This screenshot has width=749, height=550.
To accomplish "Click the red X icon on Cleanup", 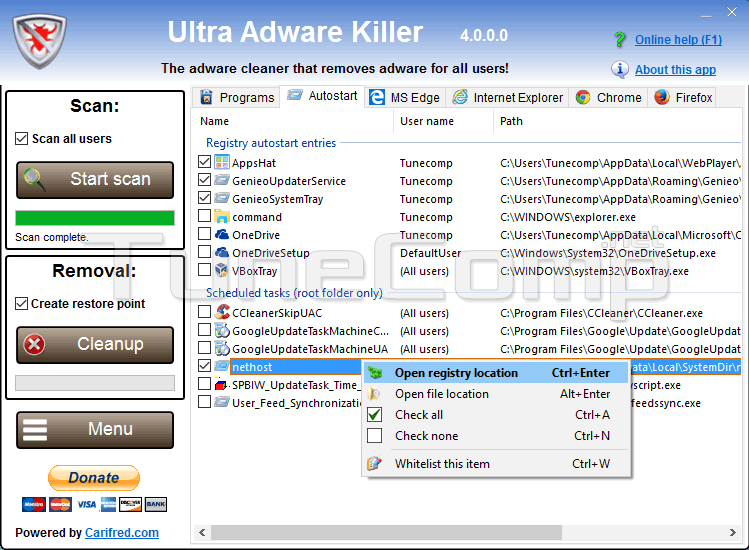I will 34,345.
